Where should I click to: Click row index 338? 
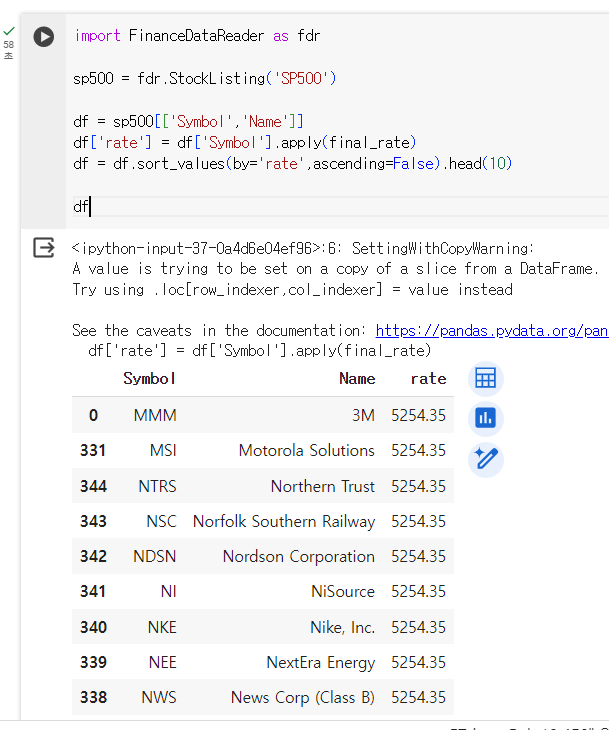click(x=93, y=698)
